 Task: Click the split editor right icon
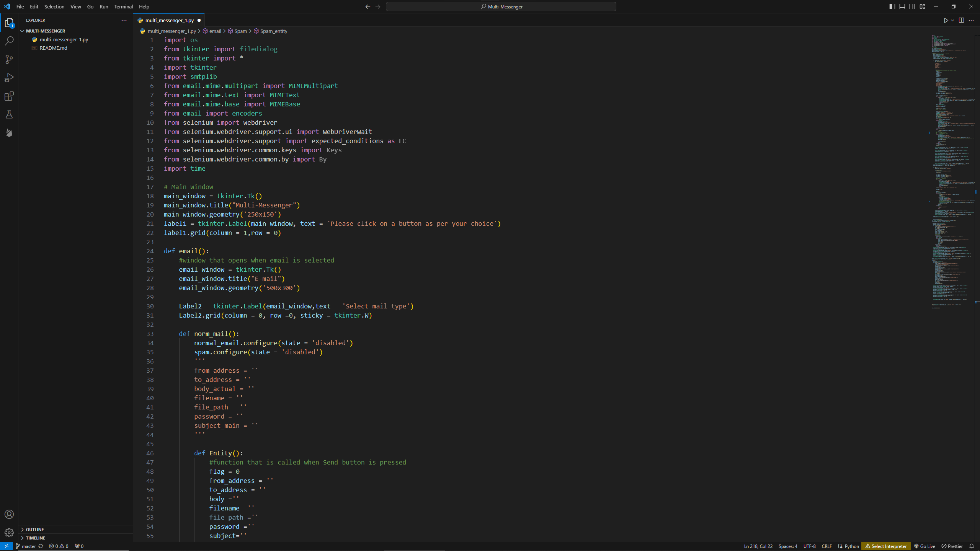[x=961, y=20]
